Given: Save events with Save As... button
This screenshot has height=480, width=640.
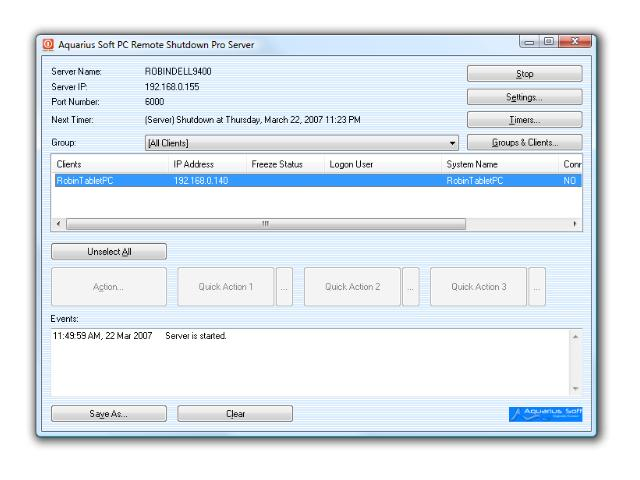Looking at the screenshot, I should tap(109, 413).
